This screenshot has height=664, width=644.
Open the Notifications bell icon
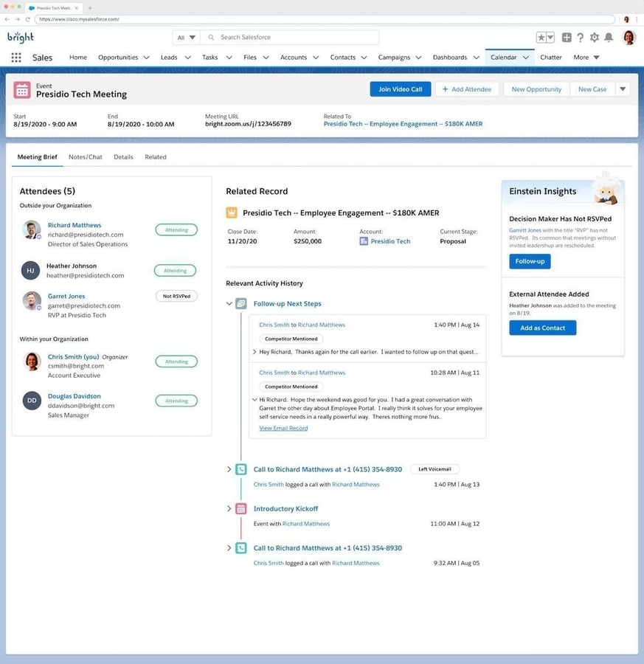pyautogui.click(x=609, y=38)
